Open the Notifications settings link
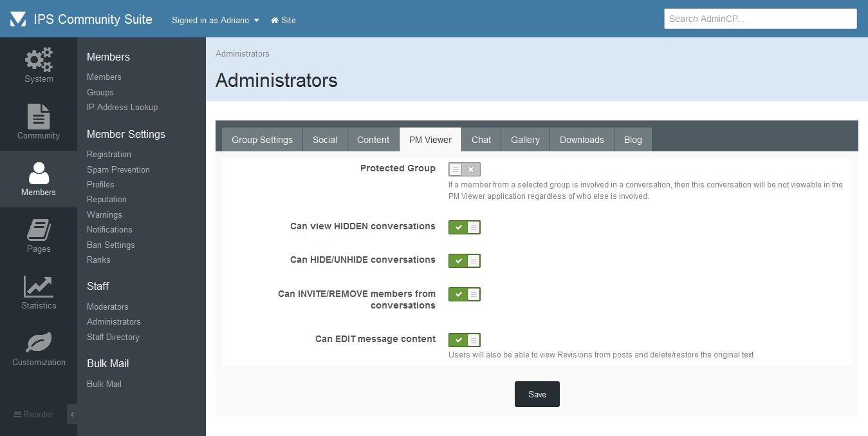 click(109, 229)
